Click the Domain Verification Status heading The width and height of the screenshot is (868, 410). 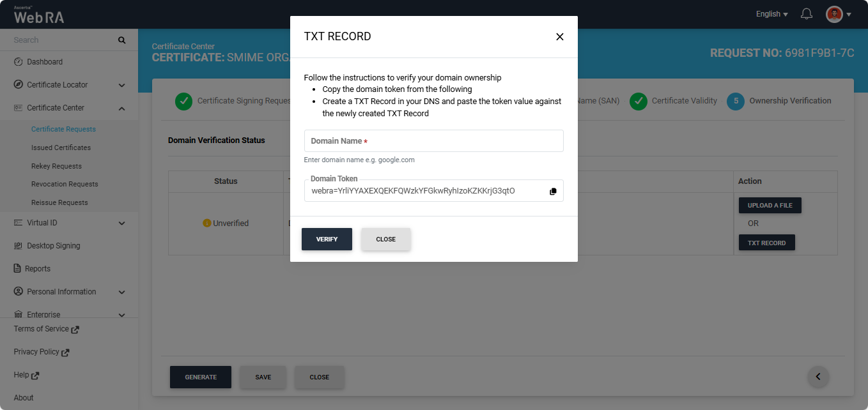(216, 140)
